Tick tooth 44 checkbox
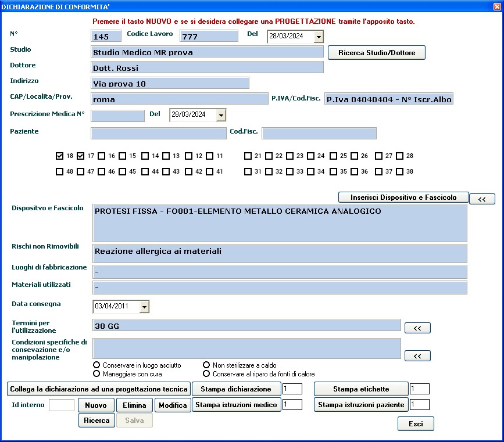The image size is (504, 442). (x=145, y=171)
